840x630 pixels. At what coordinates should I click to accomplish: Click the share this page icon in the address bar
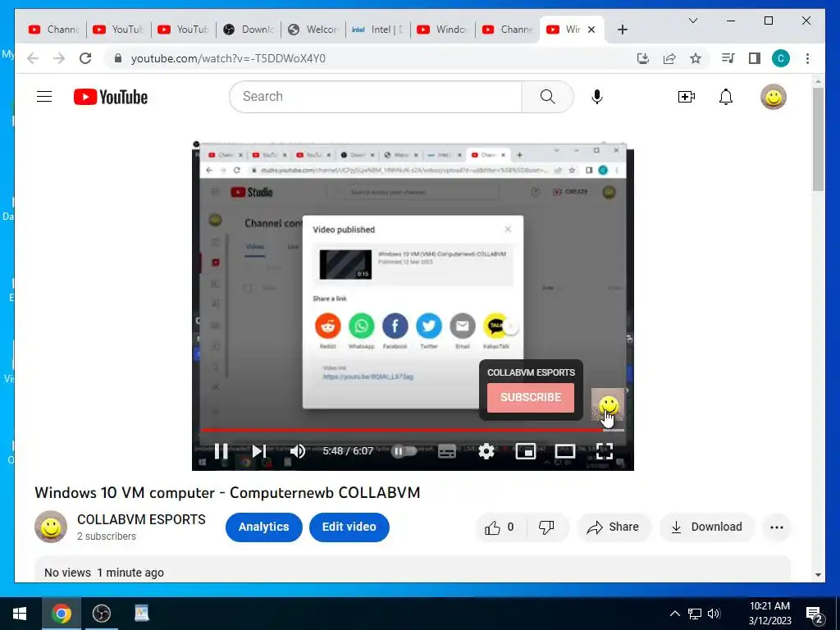(x=669, y=58)
